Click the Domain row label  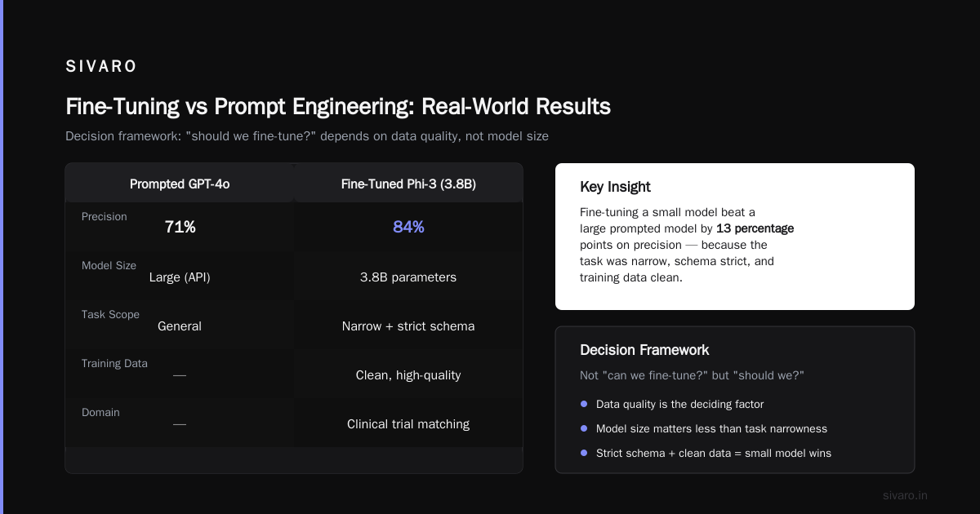pyautogui.click(x=100, y=413)
